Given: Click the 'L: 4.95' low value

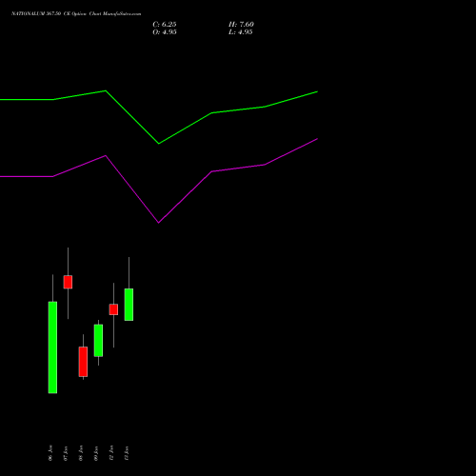Looking at the screenshot, I should [241, 32].
